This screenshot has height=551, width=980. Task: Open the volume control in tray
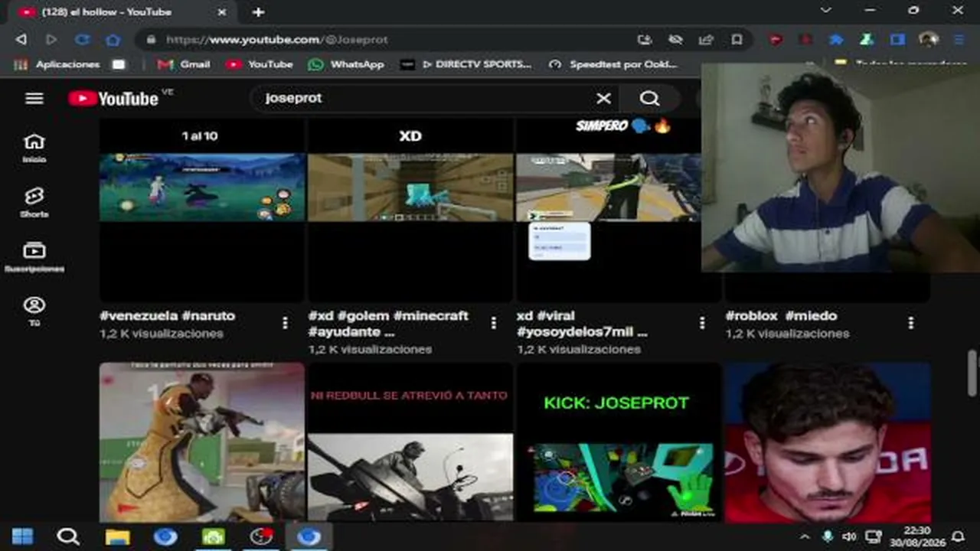tap(849, 536)
